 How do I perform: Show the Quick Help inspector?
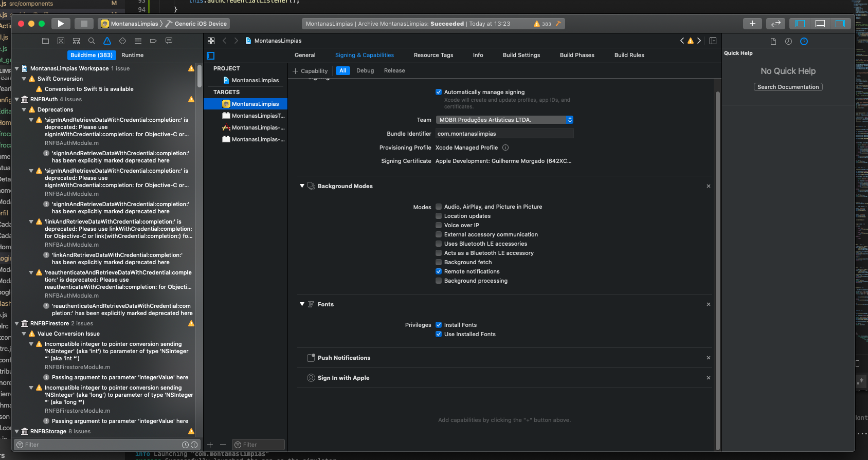pos(804,42)
